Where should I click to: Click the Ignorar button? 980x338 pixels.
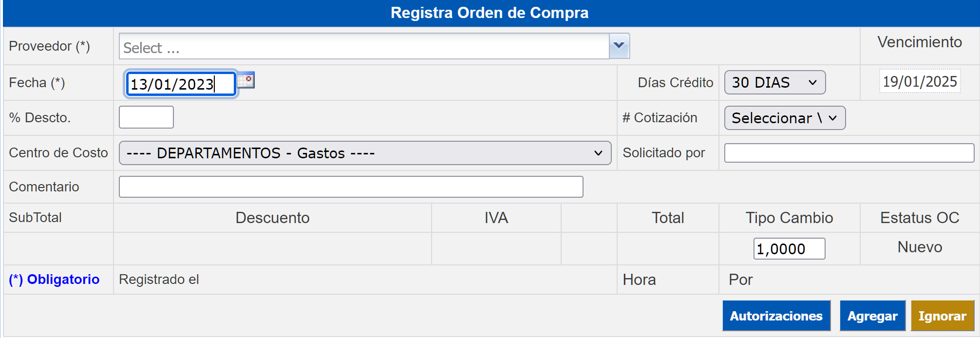[942, 316]
